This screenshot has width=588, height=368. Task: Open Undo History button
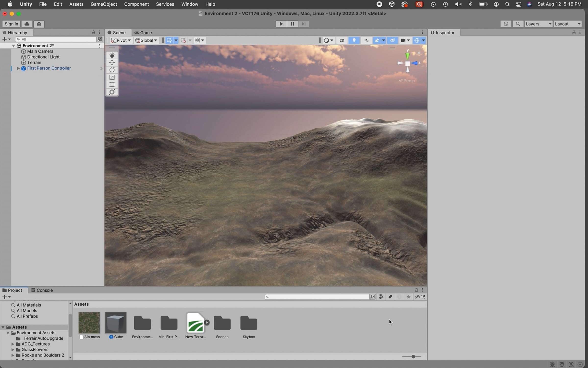click(x=506, y=24)
